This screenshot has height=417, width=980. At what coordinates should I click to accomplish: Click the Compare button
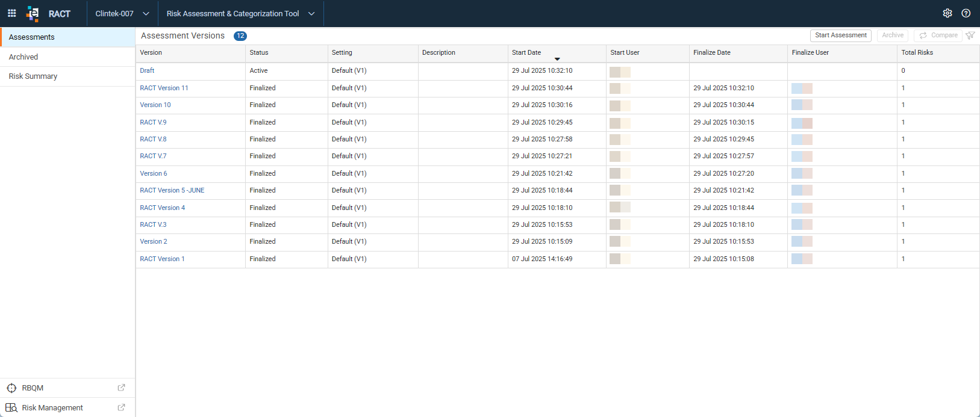pos(938,36)
